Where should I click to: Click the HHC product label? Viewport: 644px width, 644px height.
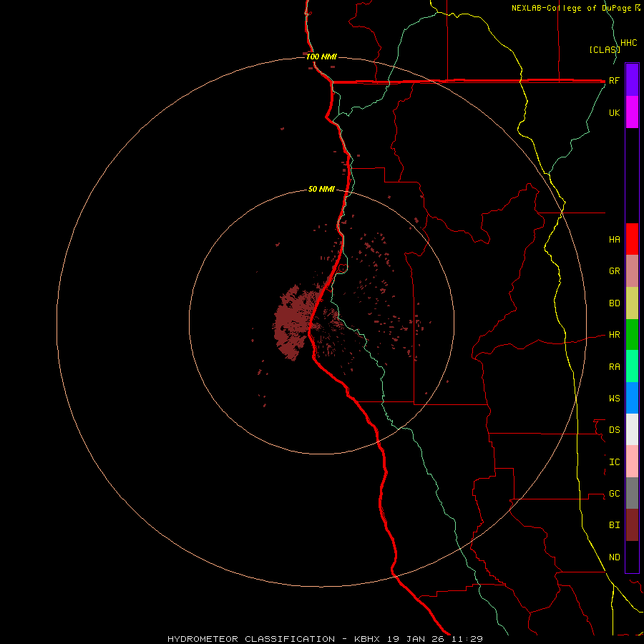coord(628,43)
